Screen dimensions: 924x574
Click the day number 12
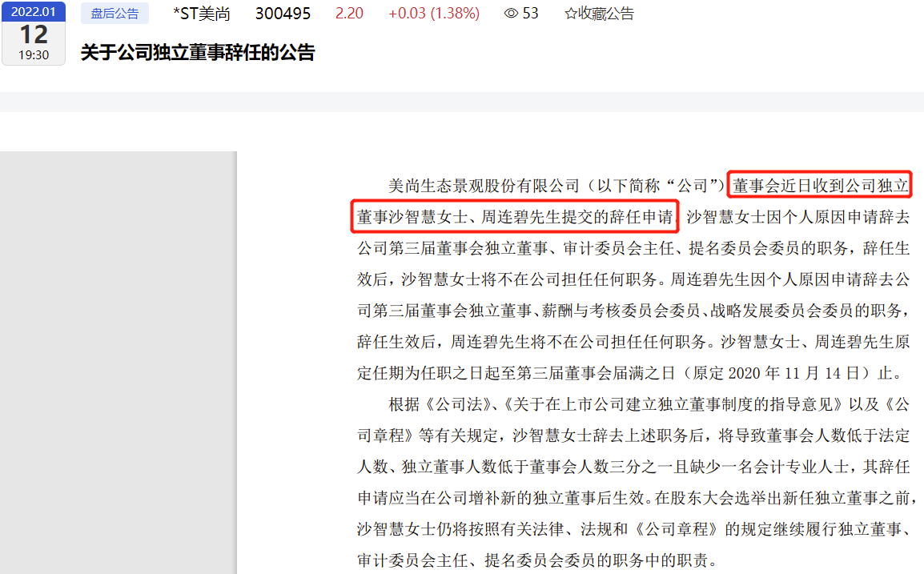[x=34, y=34]
